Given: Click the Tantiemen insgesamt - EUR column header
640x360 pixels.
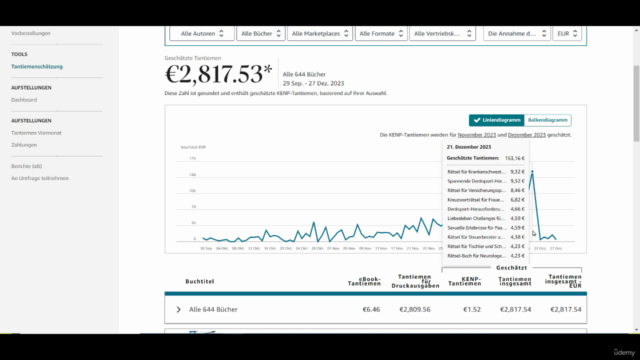Looking at the screenshot, I should click(x=563, y=281).
